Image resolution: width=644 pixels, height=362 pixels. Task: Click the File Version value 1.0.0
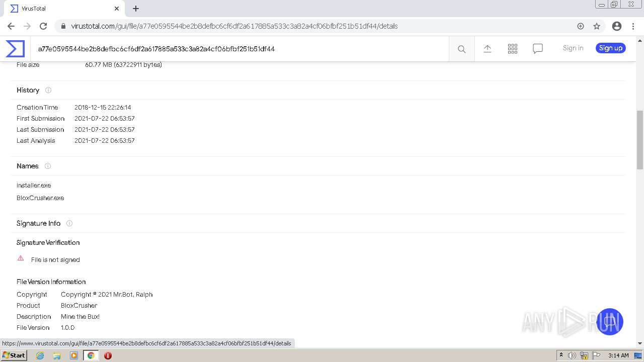tap(67, 328)
